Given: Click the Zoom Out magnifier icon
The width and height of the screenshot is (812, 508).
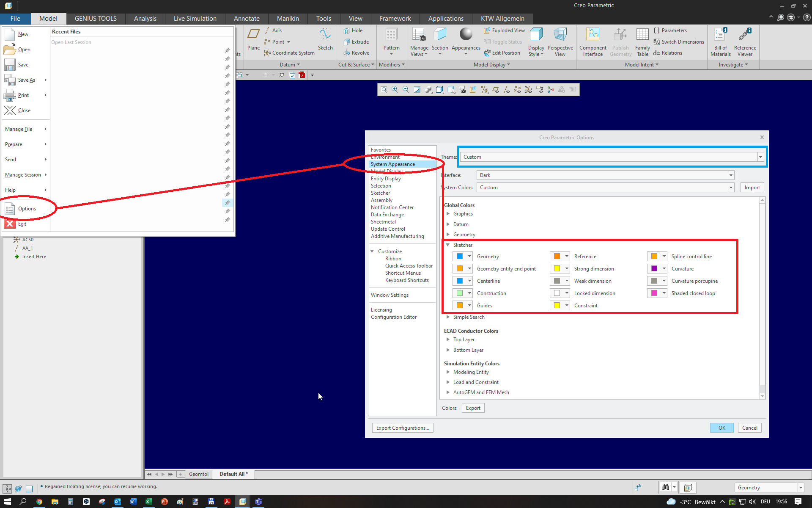Looking at the screenshot, I should coord(406,90).
